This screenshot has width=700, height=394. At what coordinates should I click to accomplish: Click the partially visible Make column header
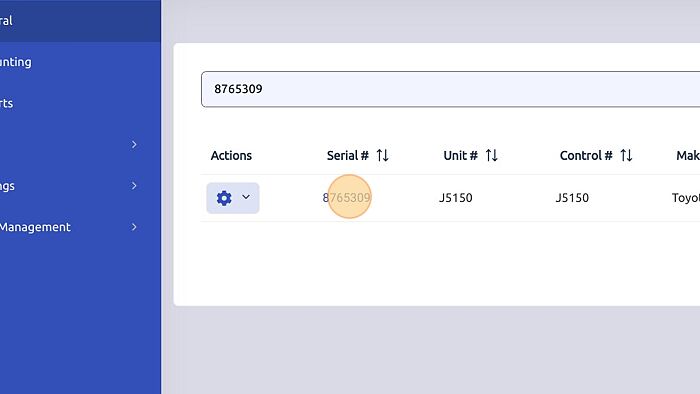(688, 155)
